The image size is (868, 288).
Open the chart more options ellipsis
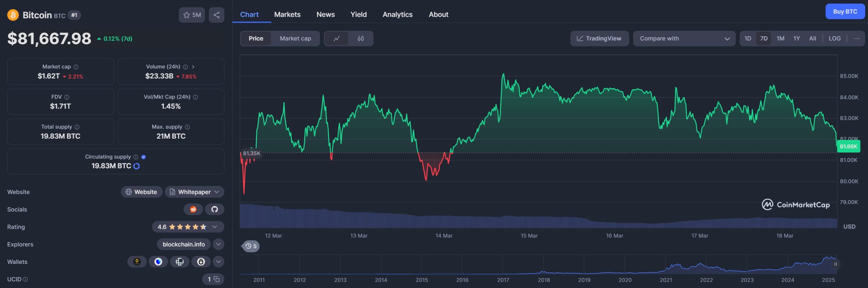(x=857, y=38)
